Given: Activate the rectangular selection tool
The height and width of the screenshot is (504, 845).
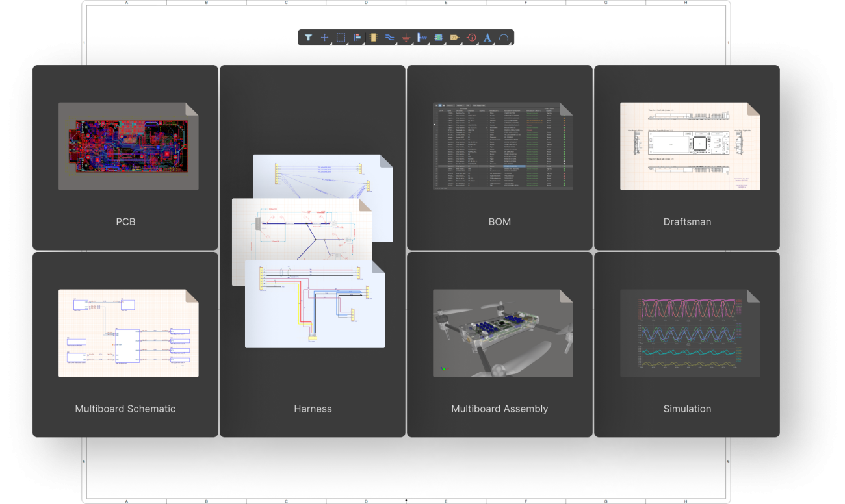Looking at the screenshot, I should [x=341, y=38].
